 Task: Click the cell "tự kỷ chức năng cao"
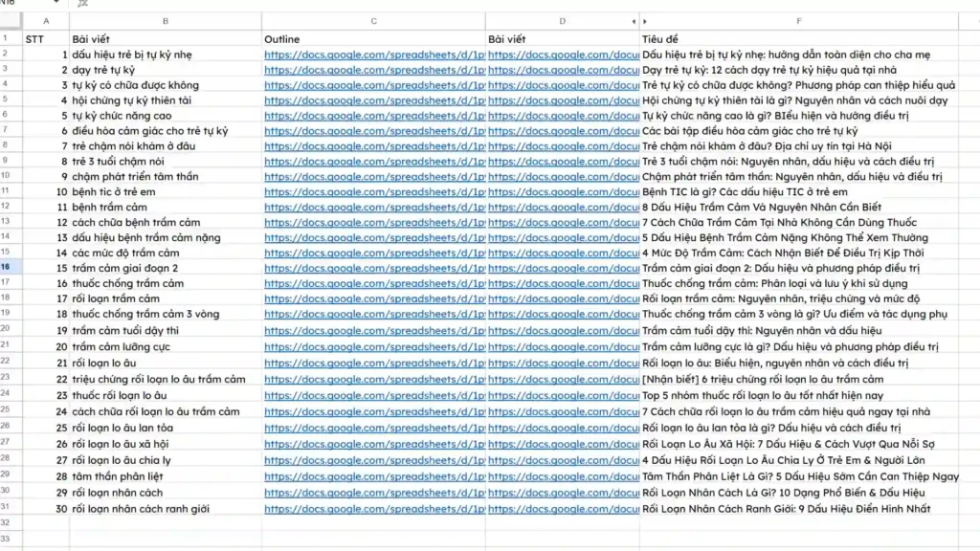[x=166, y=116]
